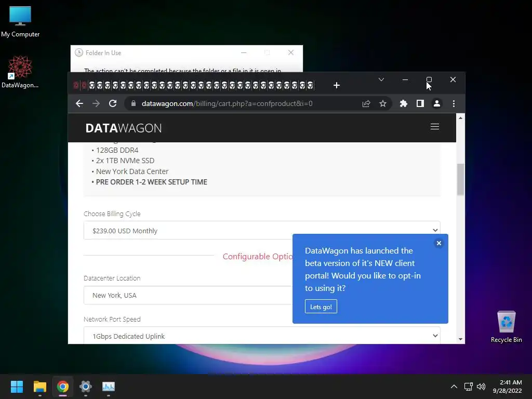Click the 128GB DDR4 bullet text
532x399 pixels.
(117, 150)
